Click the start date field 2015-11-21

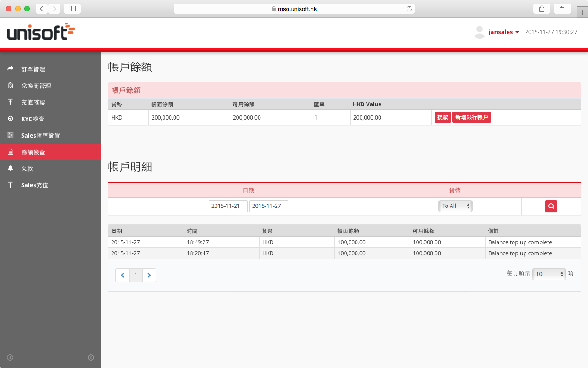[228, 206]
